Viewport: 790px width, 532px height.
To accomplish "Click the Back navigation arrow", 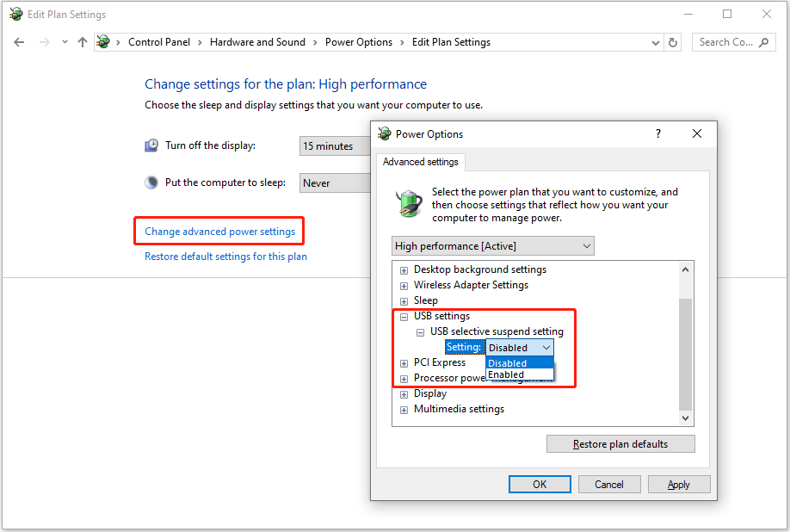I will pos(19,42).
